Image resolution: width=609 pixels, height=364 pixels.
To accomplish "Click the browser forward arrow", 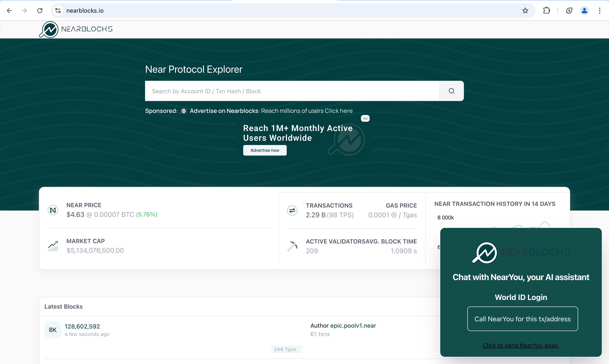I will [24, 11].
